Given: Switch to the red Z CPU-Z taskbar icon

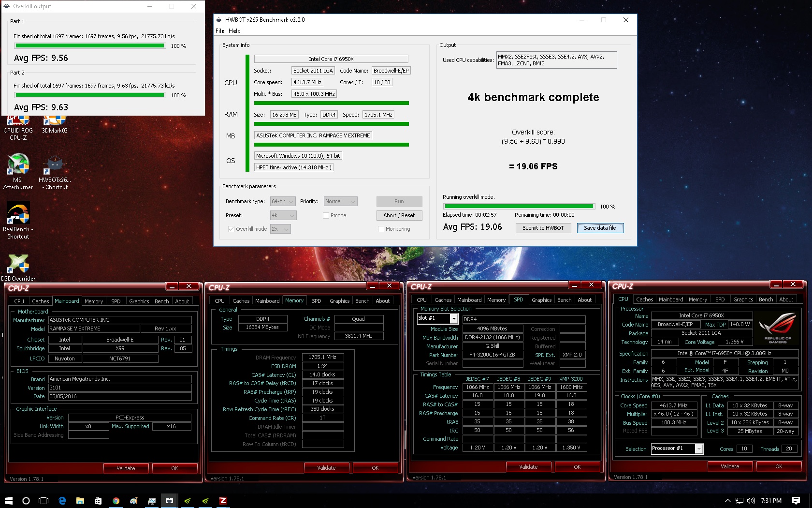Looking at the screenshot, I should click(x=223, y=501).
